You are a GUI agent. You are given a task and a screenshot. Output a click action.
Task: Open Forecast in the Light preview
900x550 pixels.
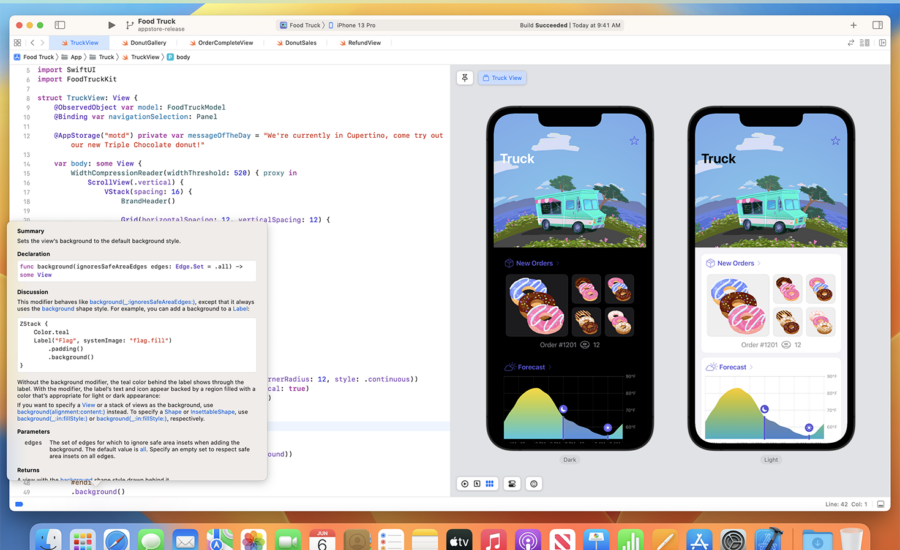(729, 367)
